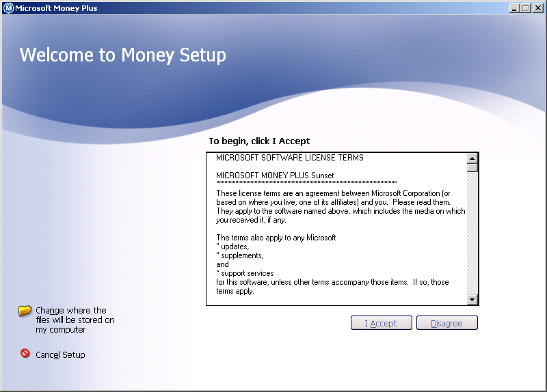Close the Microsoft Money Plus window
Screen dimensions: 547x392
pyautogui.click(x=537, y=8)
